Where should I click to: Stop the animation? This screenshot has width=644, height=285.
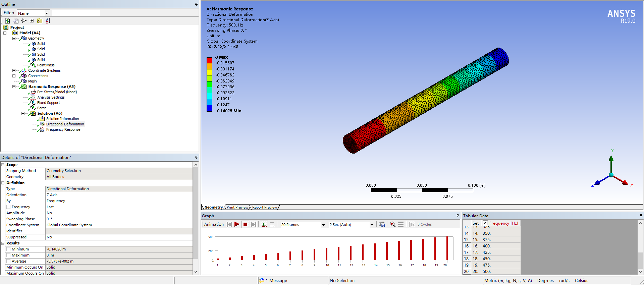click(x=245, y=224)
